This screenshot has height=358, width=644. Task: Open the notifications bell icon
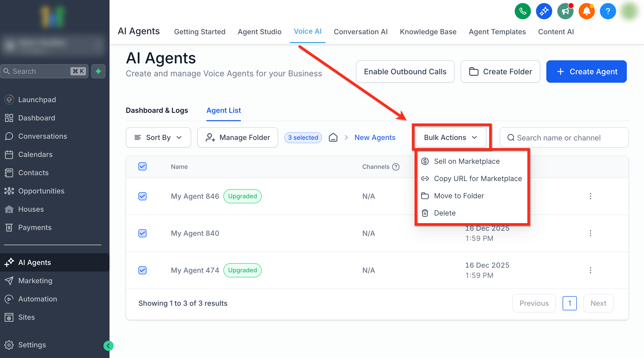(586, 11)
